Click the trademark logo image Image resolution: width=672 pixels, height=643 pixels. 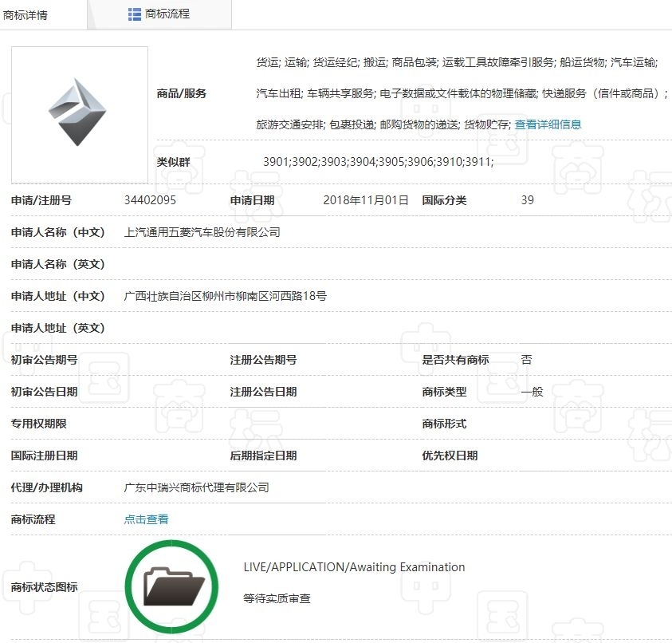click(x=79, y=112)
